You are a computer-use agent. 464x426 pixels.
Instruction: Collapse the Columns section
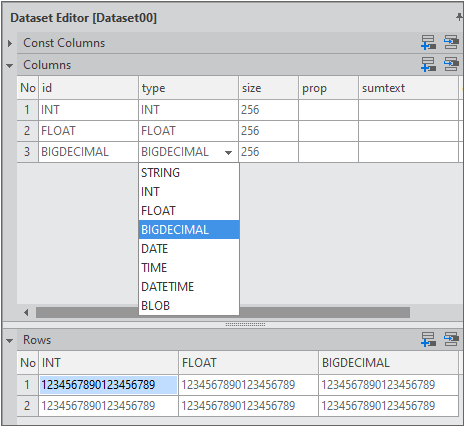10,66
